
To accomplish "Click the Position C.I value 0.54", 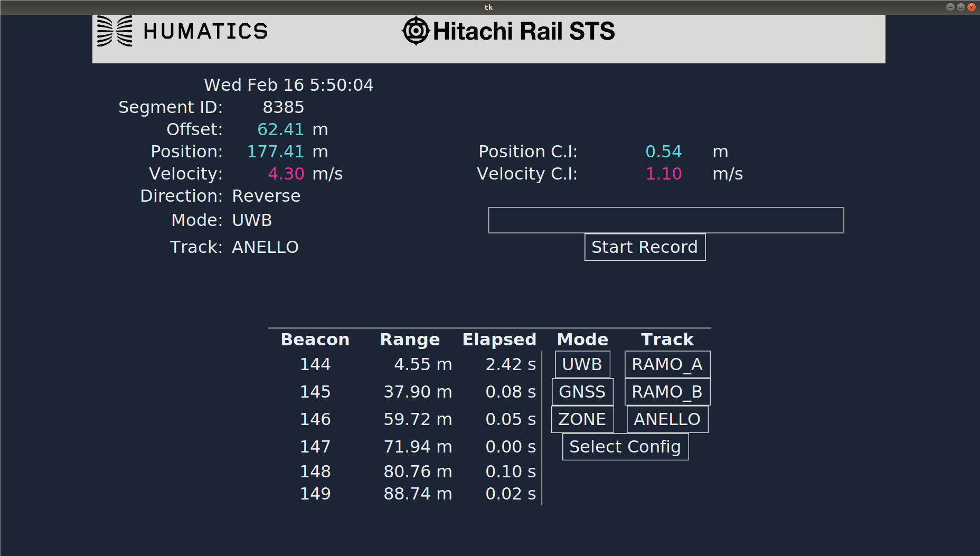I will 664,152.
